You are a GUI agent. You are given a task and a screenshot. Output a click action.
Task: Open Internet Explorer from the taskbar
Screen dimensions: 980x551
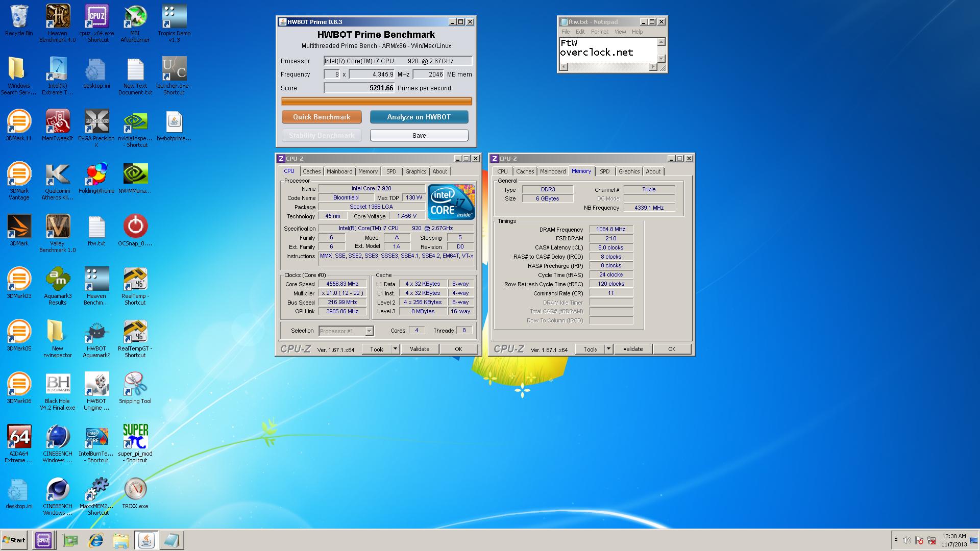click(x=95, y=540)
